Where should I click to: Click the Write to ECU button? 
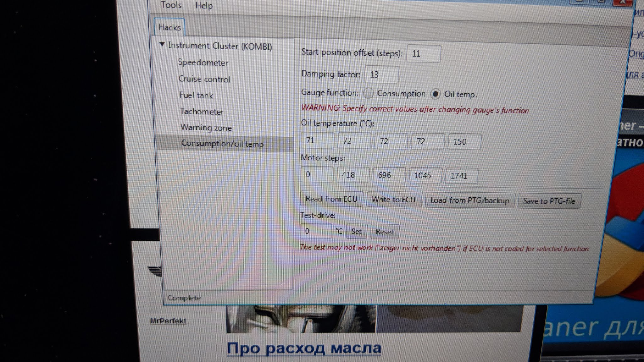tap(394, 200)
